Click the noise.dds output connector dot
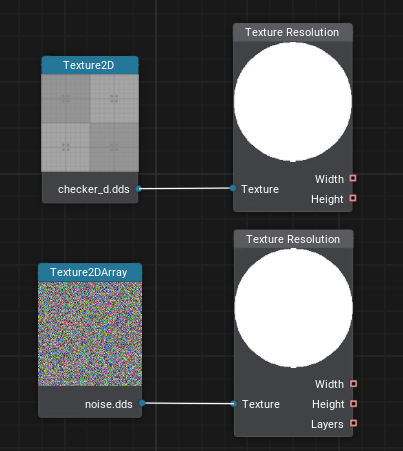The height and width of the screenshot is (451, 403). [x=142, y=403]
